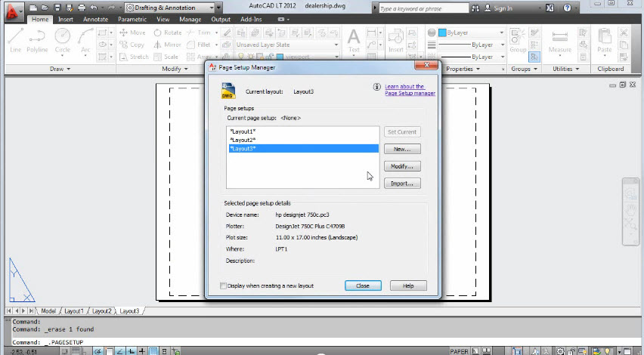Click the Insert block tool
This screenshot has height=355, width=644.
coord(396,40)
